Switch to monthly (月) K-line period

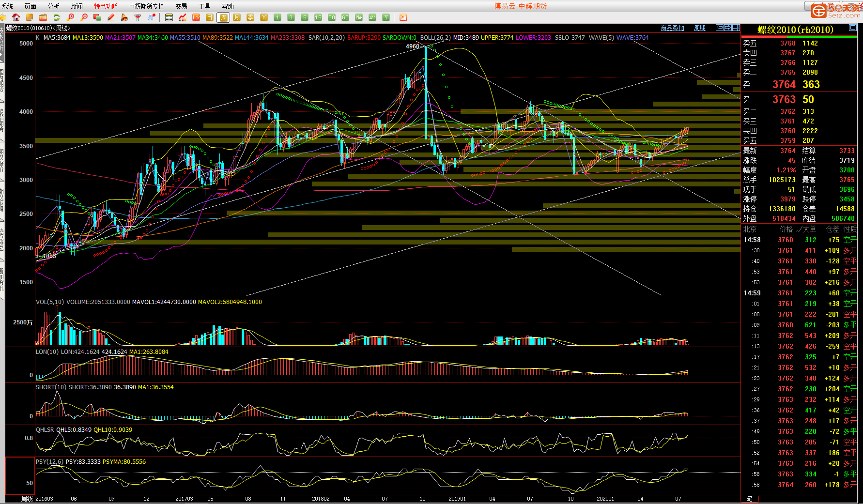(x=237, y=17)
